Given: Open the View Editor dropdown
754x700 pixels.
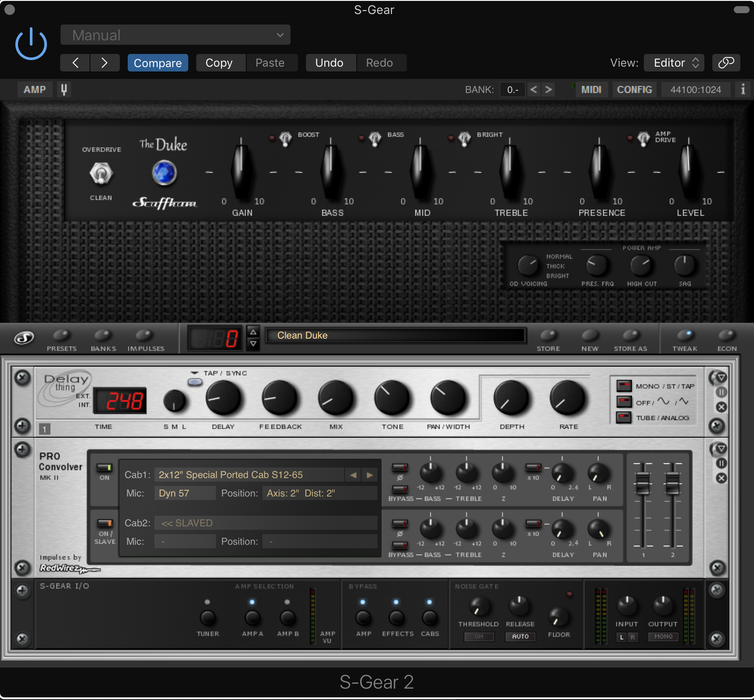Looking at the screenshot, I should 674,63.
